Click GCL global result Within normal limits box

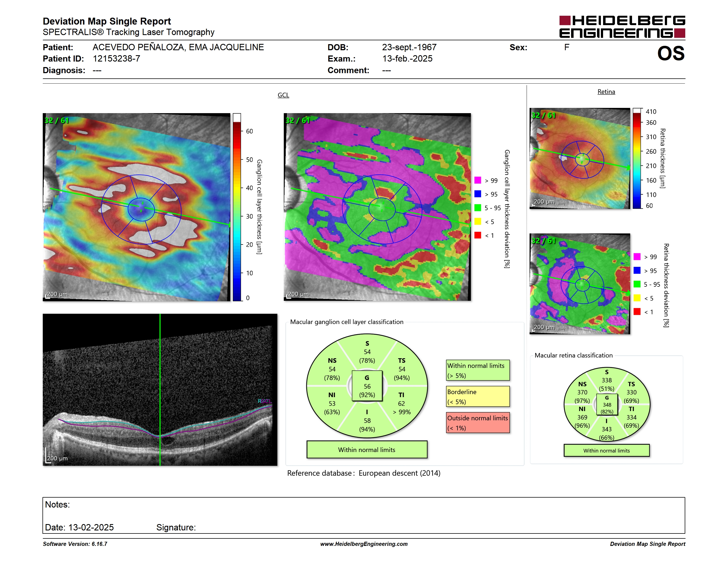(x=367, y=450)
